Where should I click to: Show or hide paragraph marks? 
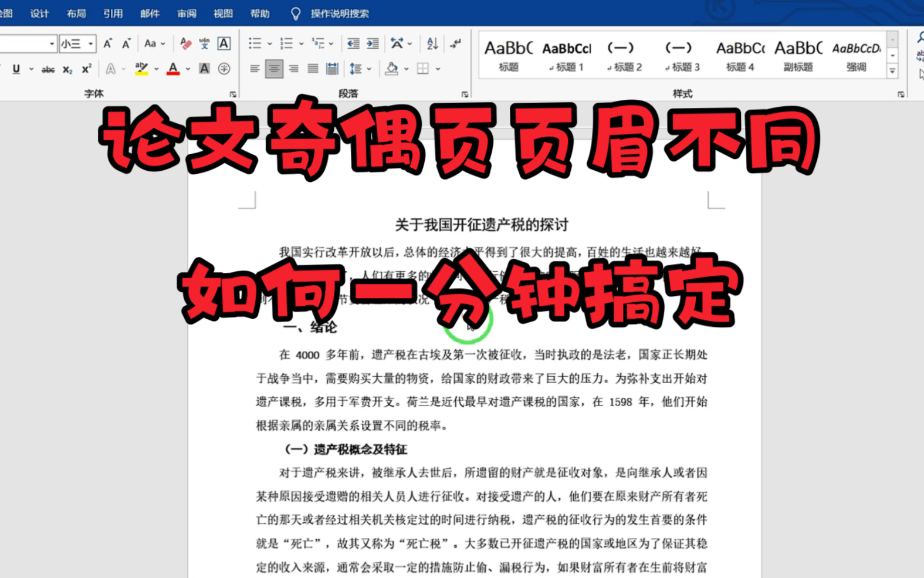pyautogui.click(x=455, y=43)
